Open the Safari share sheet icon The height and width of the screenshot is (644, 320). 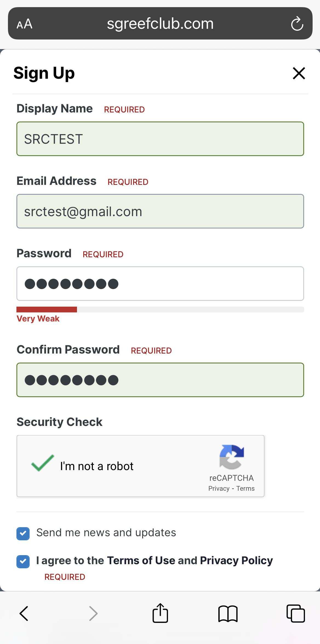pyautogui.click(x=160, y=613)
